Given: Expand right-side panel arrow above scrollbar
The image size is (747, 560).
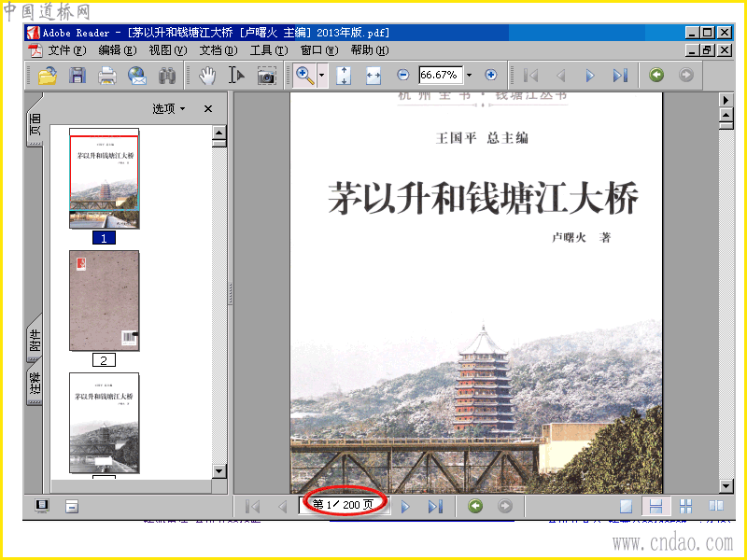Looking at the screenshot, I should click(726, 100).
